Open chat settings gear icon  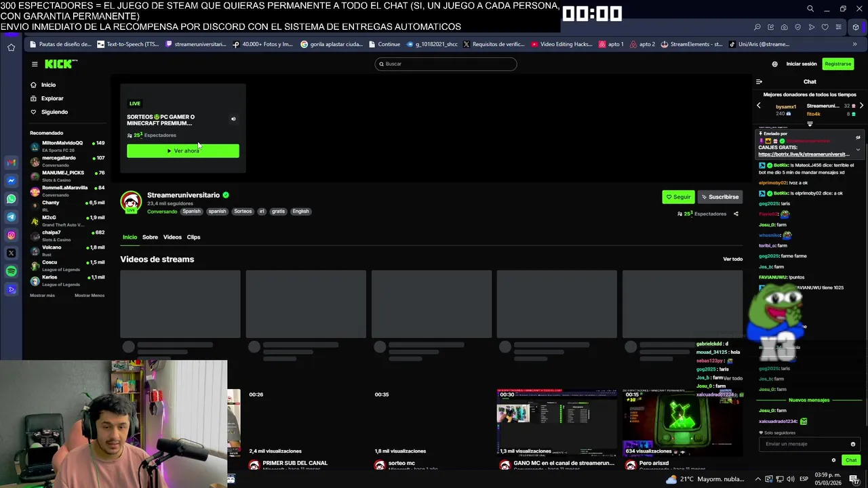pos(834,460)
